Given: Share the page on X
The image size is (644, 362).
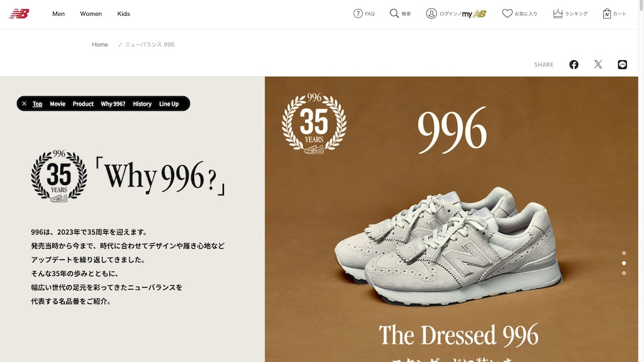Looking at the screenshot, I should click(x=598, y=65).
